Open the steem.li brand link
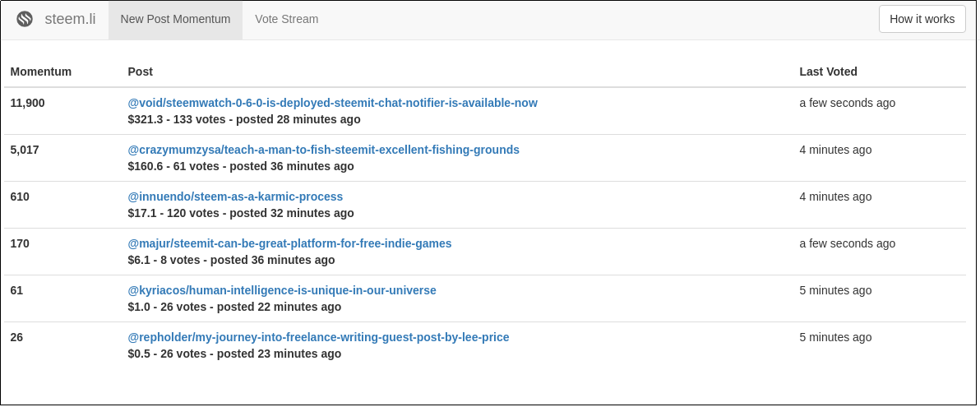 coord(70,19)
